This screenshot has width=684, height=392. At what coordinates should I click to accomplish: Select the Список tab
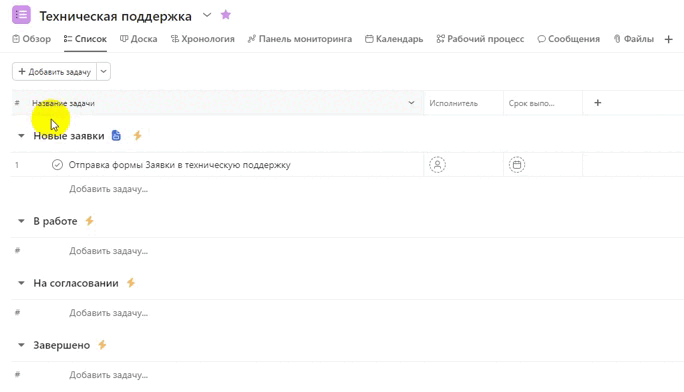point(85,39)
